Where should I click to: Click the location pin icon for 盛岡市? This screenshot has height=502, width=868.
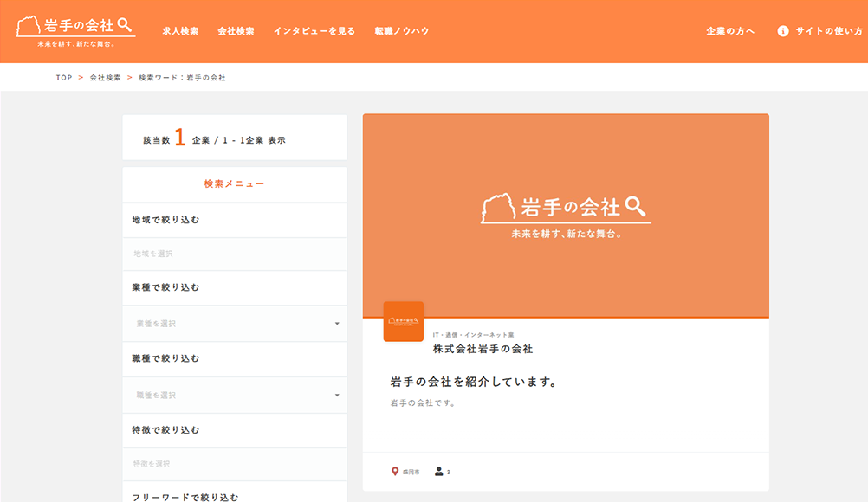tap(396, 472)
